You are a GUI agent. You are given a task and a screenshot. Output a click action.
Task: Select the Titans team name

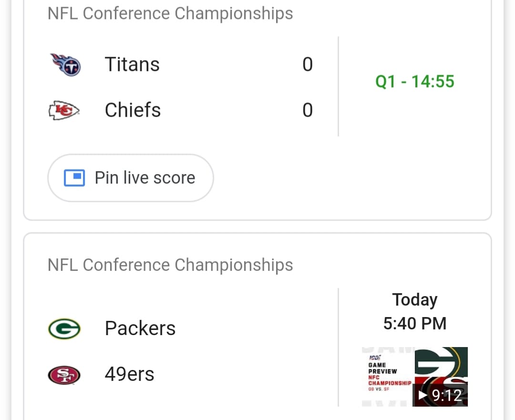pos(132,64)
